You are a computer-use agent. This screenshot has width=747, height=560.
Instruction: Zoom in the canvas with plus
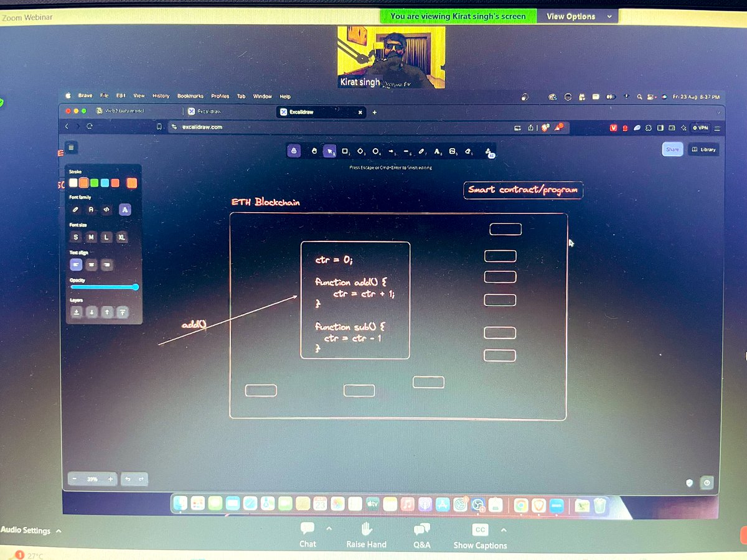(110, 479)
